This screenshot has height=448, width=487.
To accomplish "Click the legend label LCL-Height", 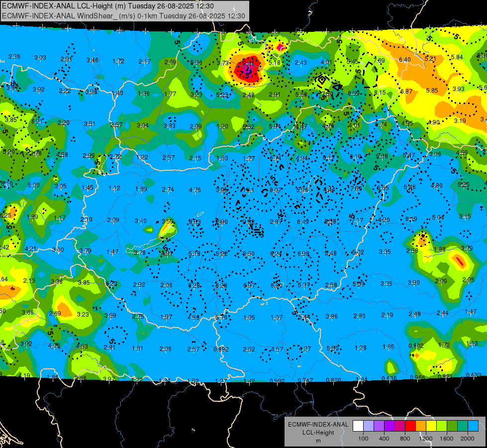I will (318, 433).
